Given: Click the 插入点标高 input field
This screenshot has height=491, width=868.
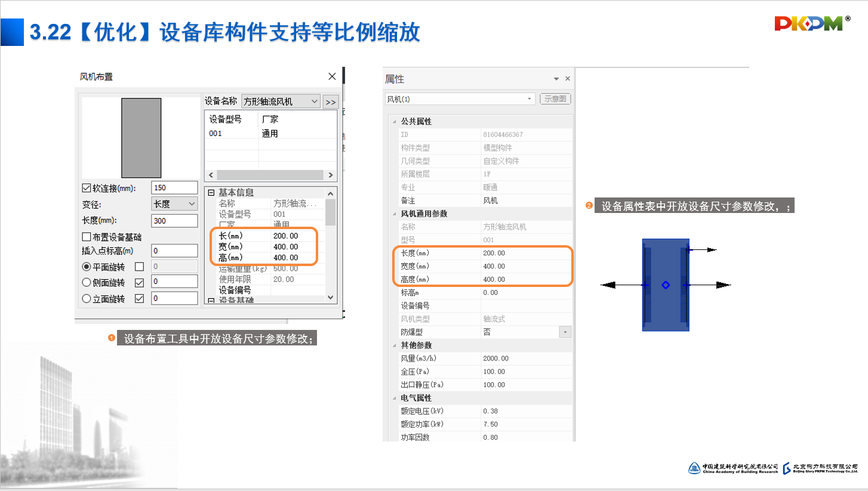Looking at the screenshot, I should point(174,251).
